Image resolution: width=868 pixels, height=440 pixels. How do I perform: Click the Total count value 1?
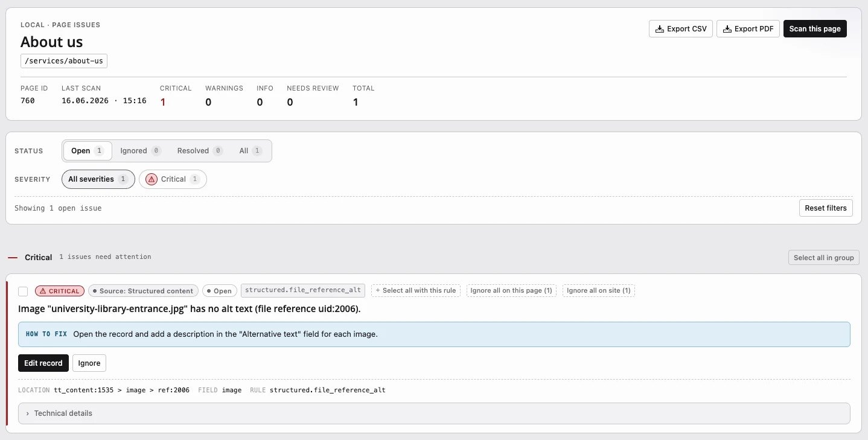tap(356, 102)
